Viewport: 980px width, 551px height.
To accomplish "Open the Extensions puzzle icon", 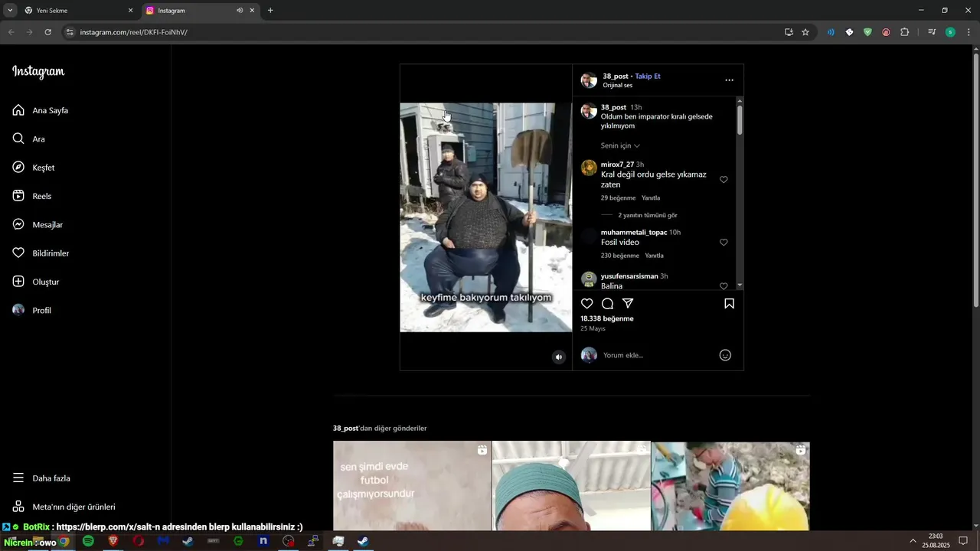I will click(x=904, y=32).
